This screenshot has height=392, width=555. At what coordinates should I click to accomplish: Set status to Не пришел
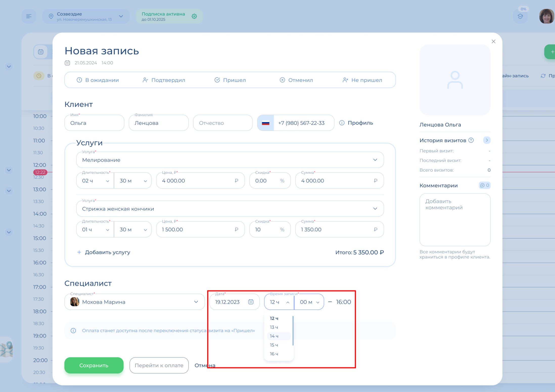[362, 80]
